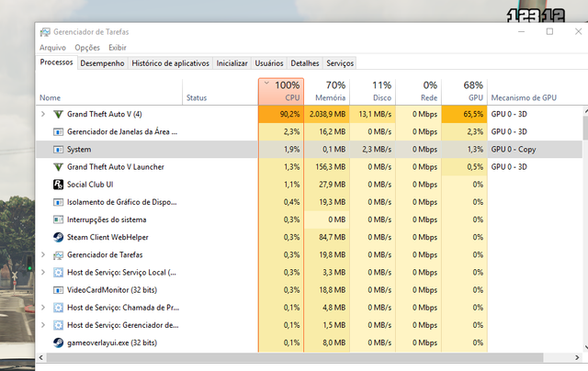Screen dimensions: 588x371
Task: Sort by the Memória column header
Action: click(327, 92)
